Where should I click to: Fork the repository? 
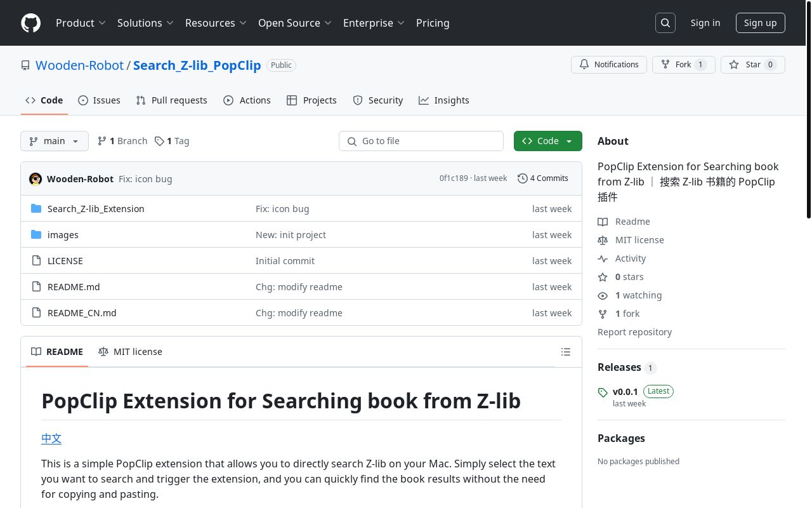[676, 65]
